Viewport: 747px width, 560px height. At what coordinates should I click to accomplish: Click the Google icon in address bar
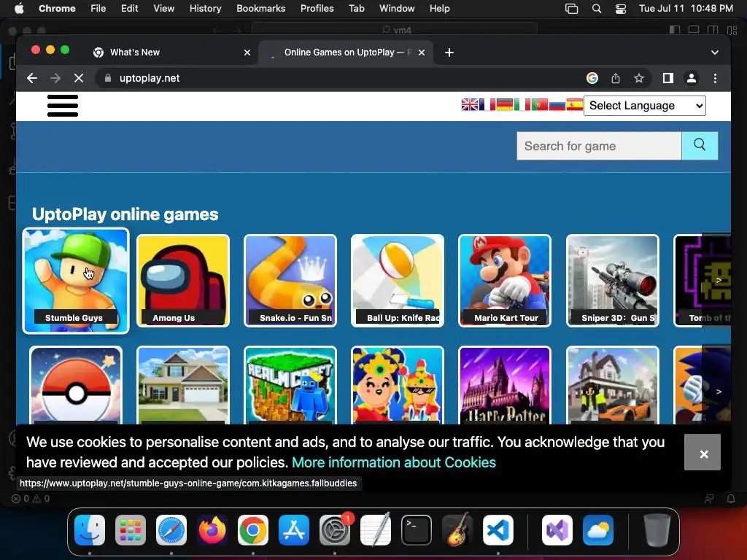pos(592,78)
